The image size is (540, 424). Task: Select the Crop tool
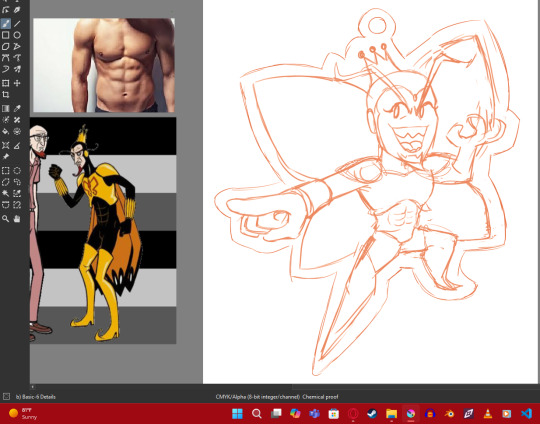(x=6, y=94)
